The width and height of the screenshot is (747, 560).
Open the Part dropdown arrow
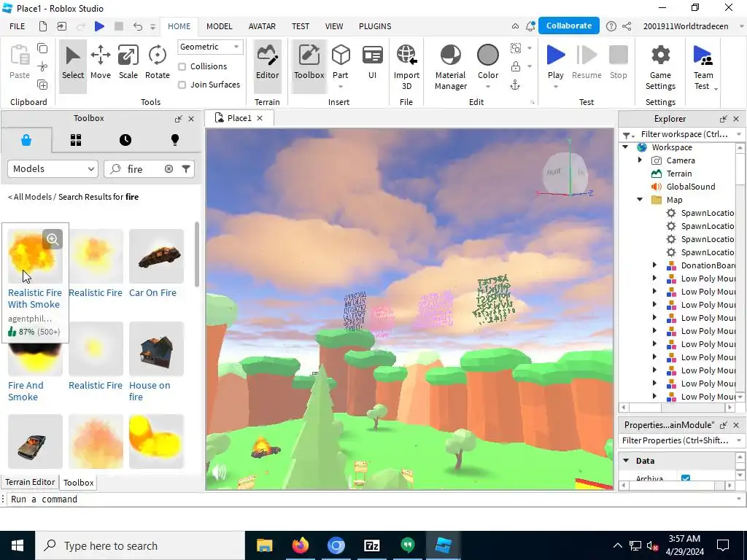[341, 87]
